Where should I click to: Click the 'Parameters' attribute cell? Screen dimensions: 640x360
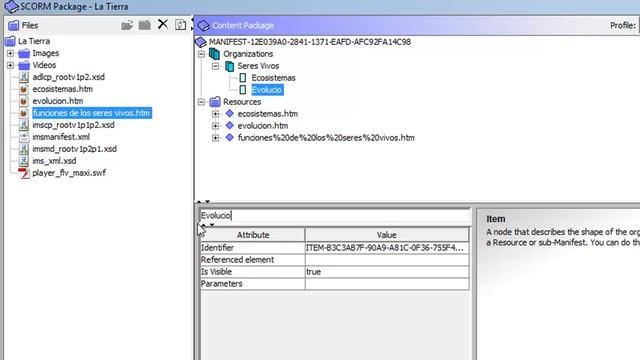pyautogui.click(x=252, y=284)
